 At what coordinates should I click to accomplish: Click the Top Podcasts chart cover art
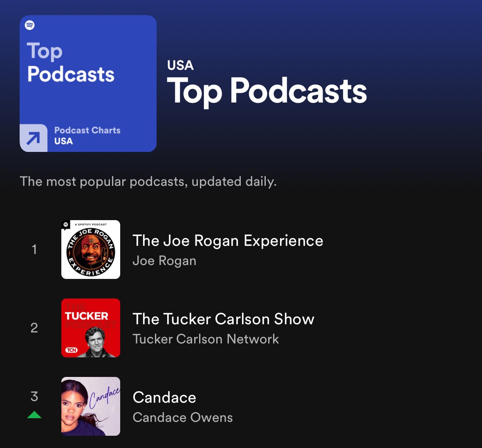[88, 83]
